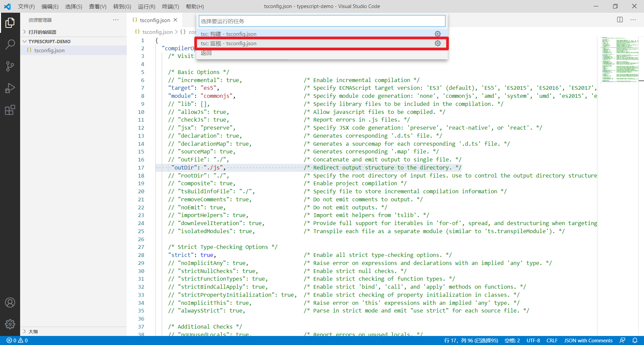644x345 pixels.
Task: Click the errors and warnings status indicator
Action: click(x=17, y=340)
